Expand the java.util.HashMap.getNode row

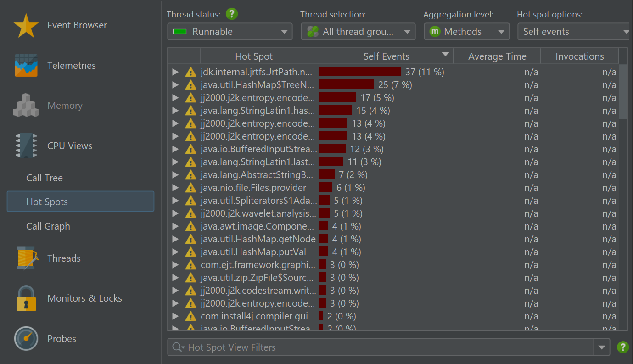point(175,239)
